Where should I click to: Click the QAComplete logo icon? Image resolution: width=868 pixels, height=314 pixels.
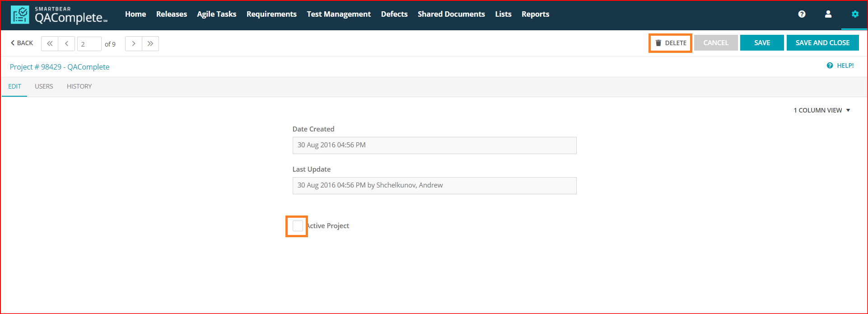click(20, 15)
